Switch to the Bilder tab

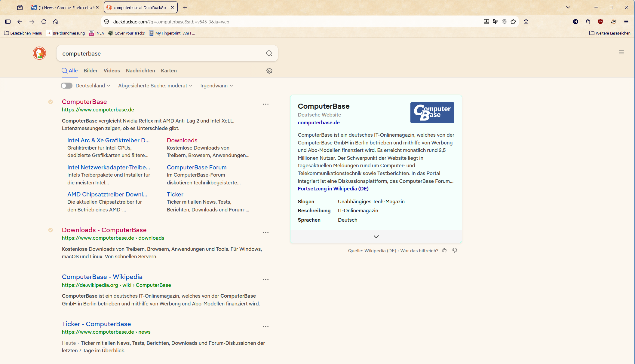pos(90,71)
